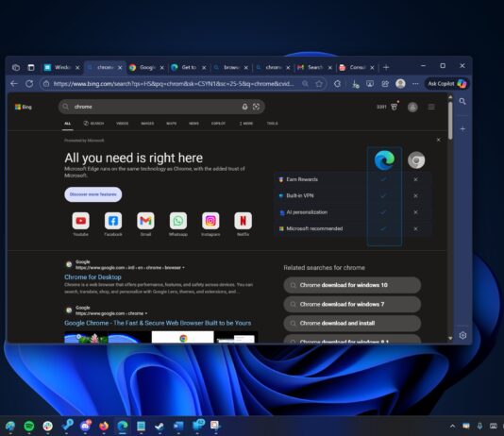504x436 pixels.
Task: Show hidden system tray icons
Action: coord(453,426)
